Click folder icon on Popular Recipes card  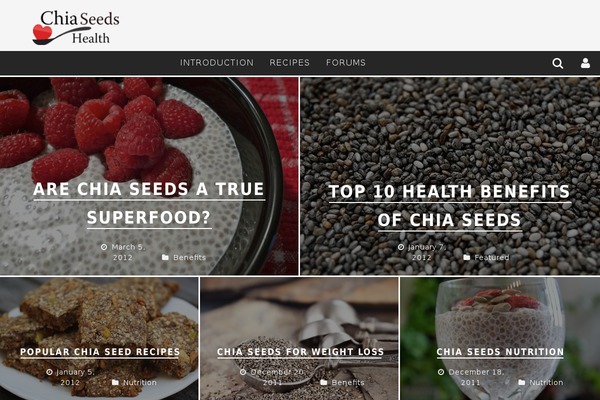click(115, 382)
